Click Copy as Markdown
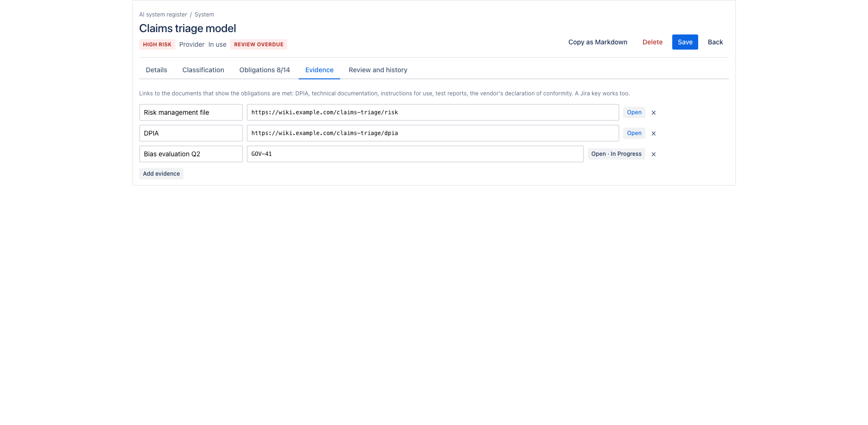Screen dimensions: 868x425 pos(598,42)
